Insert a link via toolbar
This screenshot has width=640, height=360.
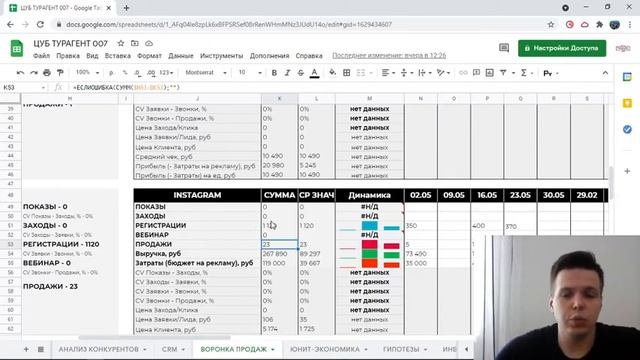(x=463, y=73)
